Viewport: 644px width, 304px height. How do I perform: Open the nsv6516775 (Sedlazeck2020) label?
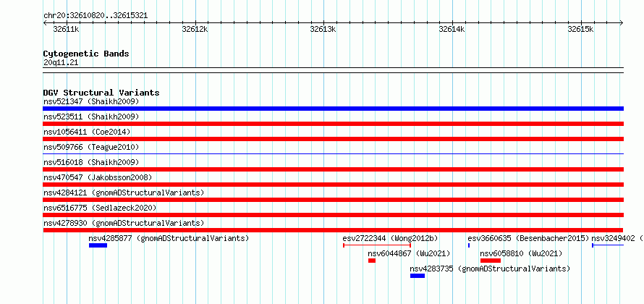point(100,208)
